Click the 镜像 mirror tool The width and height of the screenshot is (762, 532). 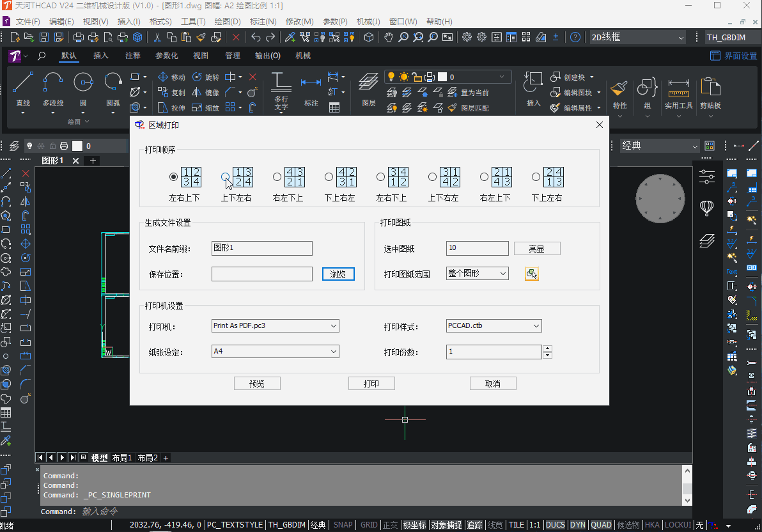pos(206,92)
